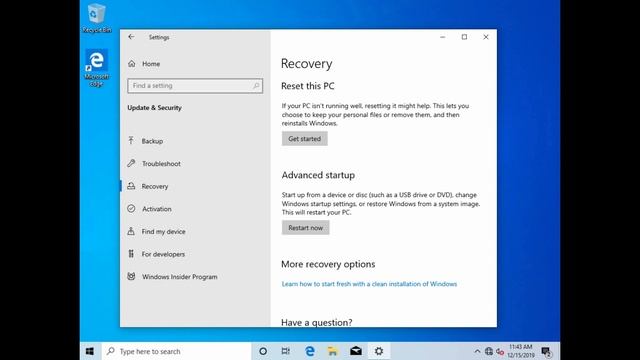Click the Type here to search box
This screenshot has width=640, height=360.
point(176,351)
